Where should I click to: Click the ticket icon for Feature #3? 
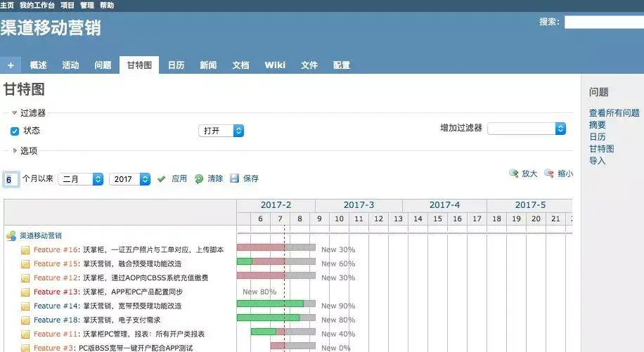[x=25, y=348]
